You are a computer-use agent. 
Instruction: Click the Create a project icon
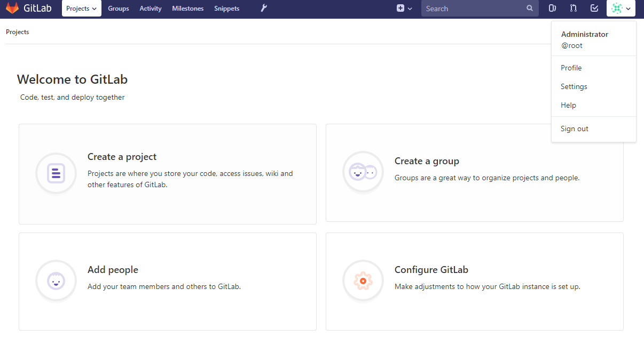56,173
